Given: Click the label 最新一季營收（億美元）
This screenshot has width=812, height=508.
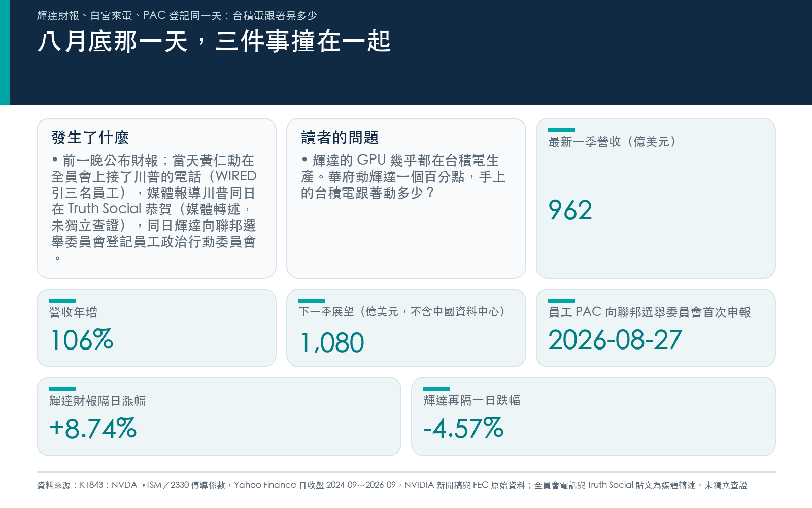Looking at the screenshot, I should pyautogui.click(x=613, y=142).
